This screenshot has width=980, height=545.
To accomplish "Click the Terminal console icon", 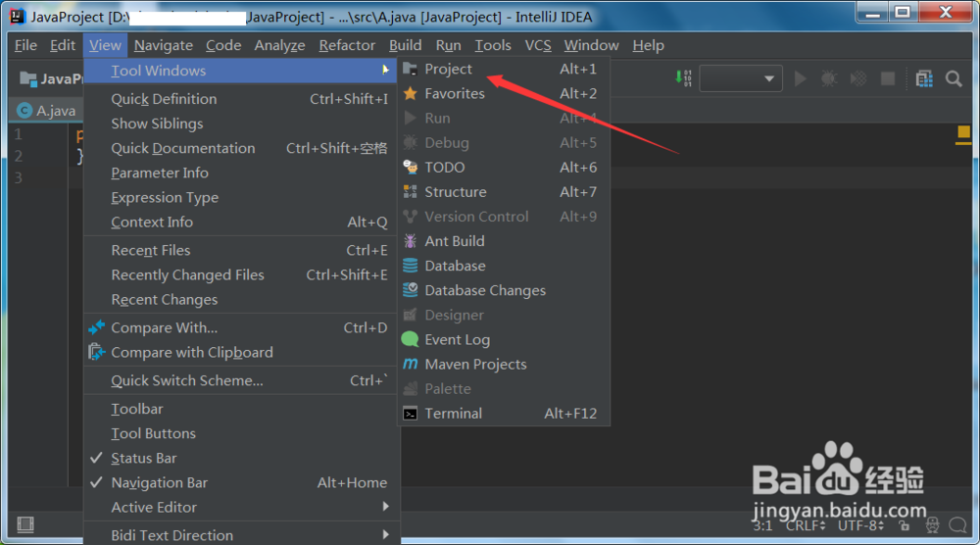I will (410, 414).
